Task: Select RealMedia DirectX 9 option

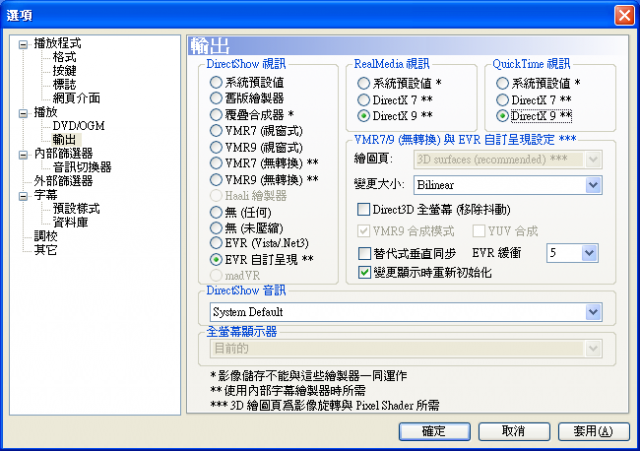Action: pyautogui.click(x=363, y=116)
